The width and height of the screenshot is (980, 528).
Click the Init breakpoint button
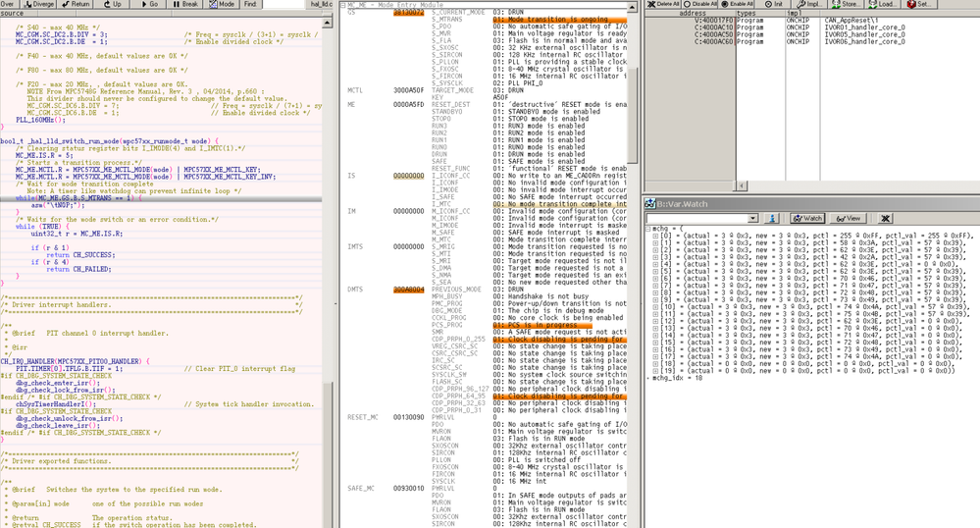coord(774,4)
